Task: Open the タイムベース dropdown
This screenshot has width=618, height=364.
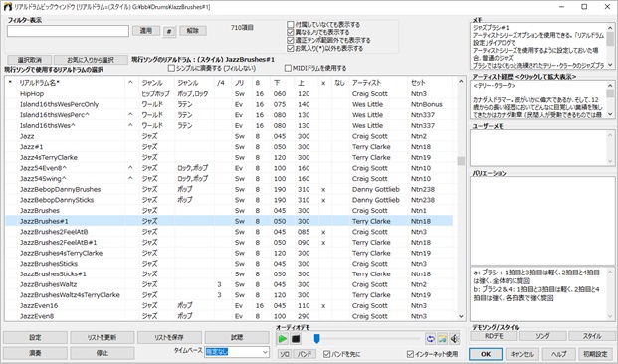Action: 237,352
